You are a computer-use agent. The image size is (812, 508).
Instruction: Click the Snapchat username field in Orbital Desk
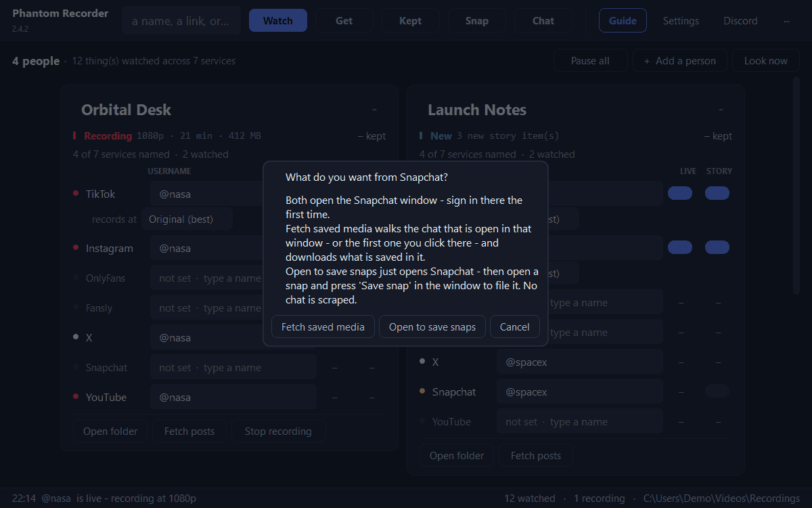233,368
